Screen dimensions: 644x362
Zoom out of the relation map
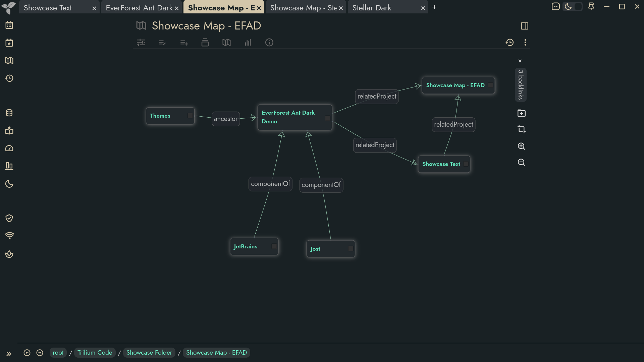point(521,163)
